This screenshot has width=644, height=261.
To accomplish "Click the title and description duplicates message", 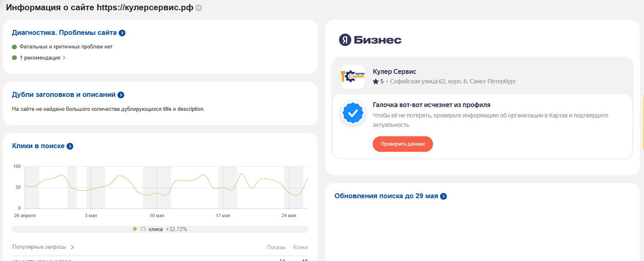I will pyautogui.click(x=108, y=109).
